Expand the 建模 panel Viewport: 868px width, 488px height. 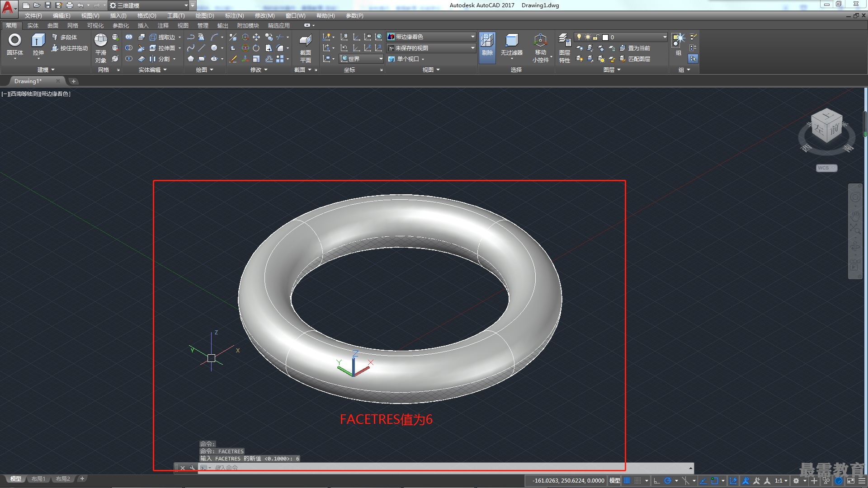pos(45,70)
